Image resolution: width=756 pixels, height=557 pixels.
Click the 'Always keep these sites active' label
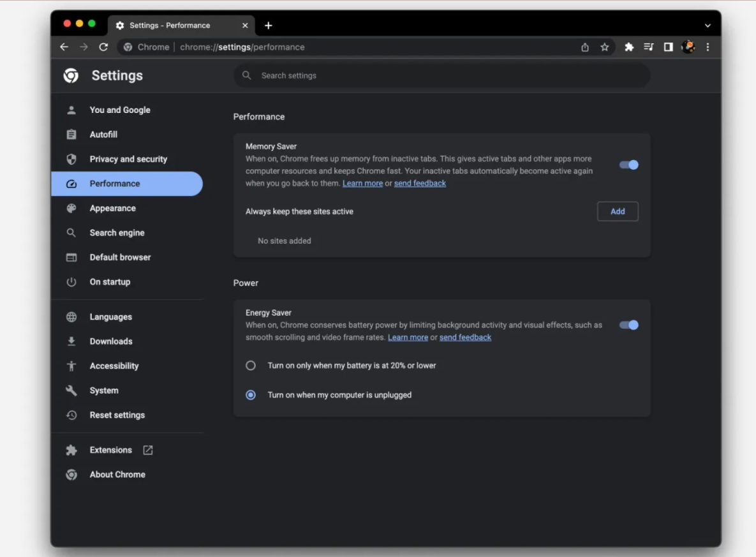click(x=299, y=211)
